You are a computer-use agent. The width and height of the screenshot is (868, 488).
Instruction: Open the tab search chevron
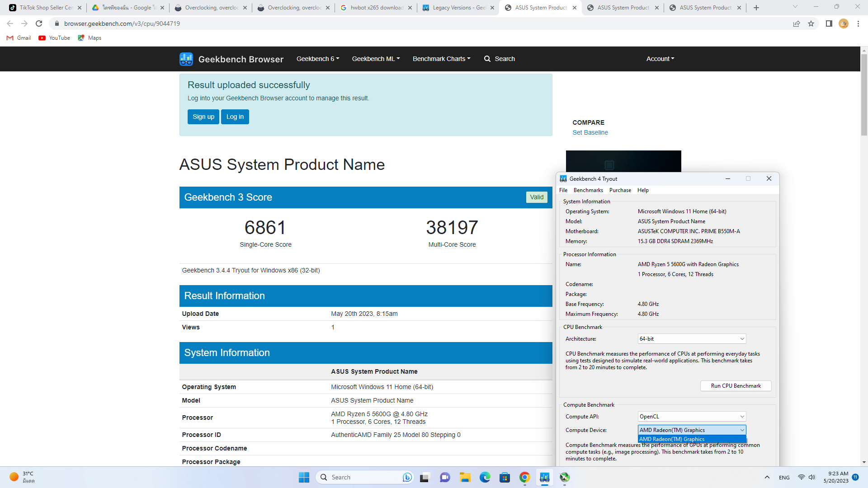795,7
